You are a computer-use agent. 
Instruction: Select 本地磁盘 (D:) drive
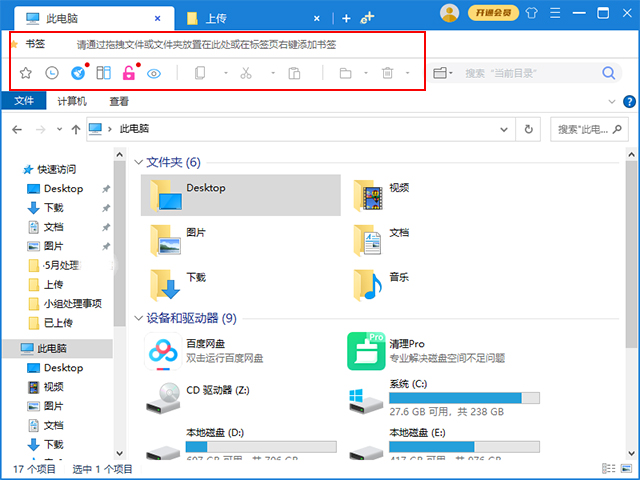click(241, 444)
